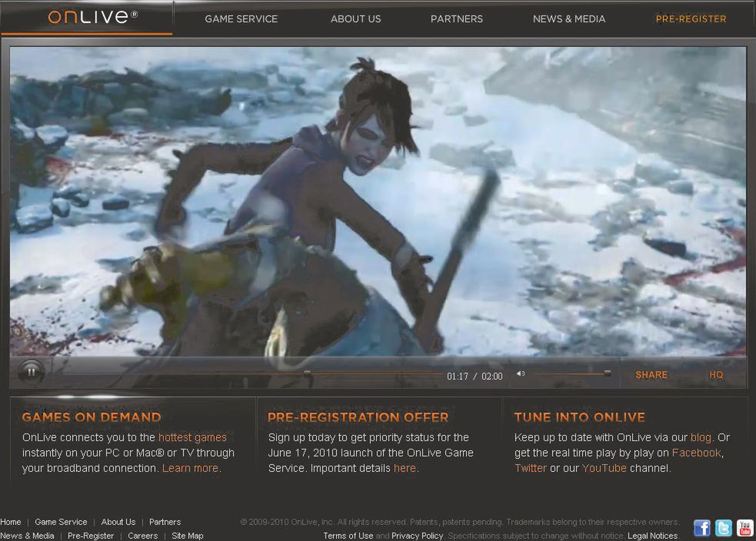Click the TUNE INTO ONLIVE heading
756x541 pixels.
pos(580,417)
